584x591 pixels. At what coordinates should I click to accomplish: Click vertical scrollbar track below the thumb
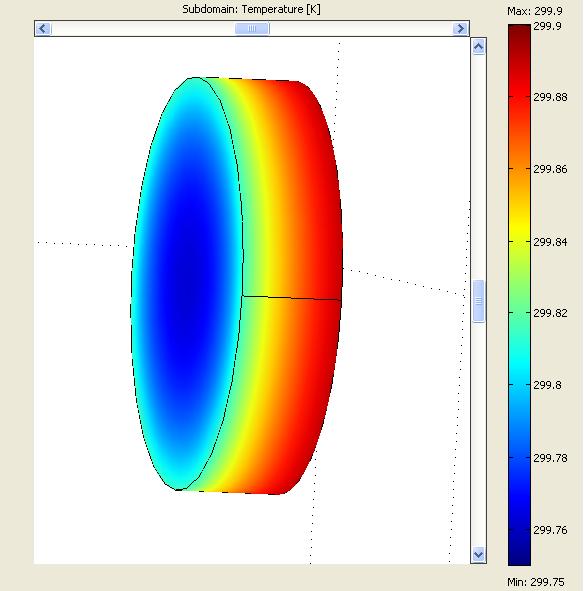click(x=478, y=434)
